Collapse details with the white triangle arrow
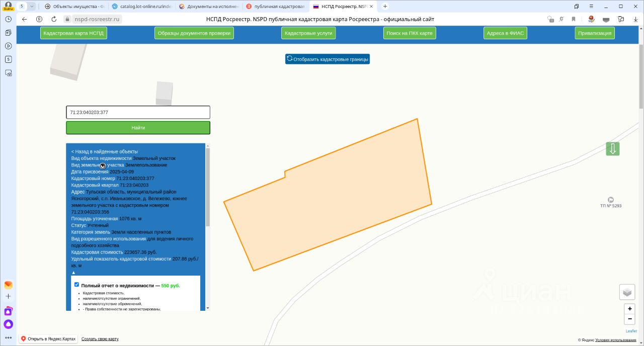Viewport: 644px width, 346px height. coord(73,272)
